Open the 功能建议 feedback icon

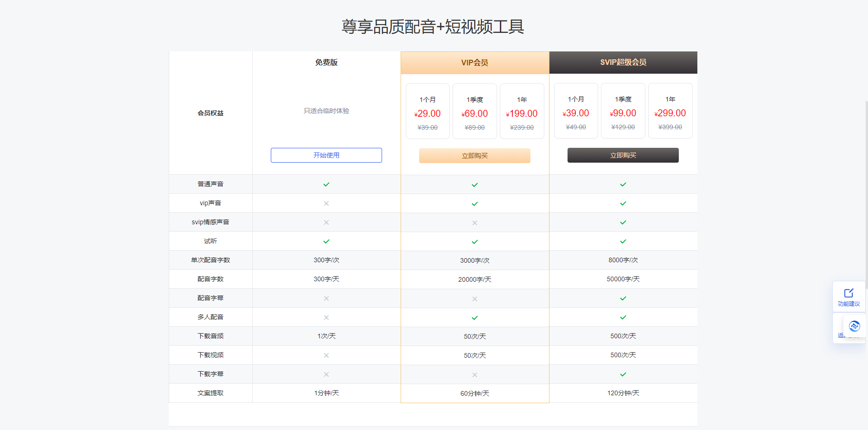coord(849,297)
